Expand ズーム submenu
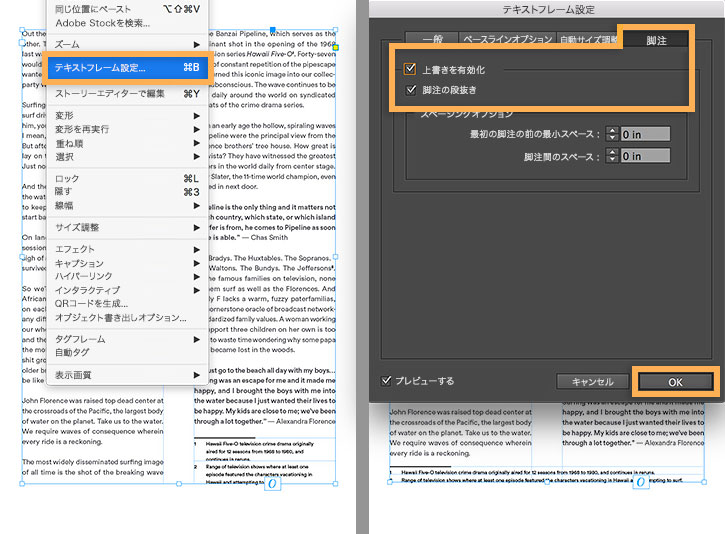 pos(127,44)
